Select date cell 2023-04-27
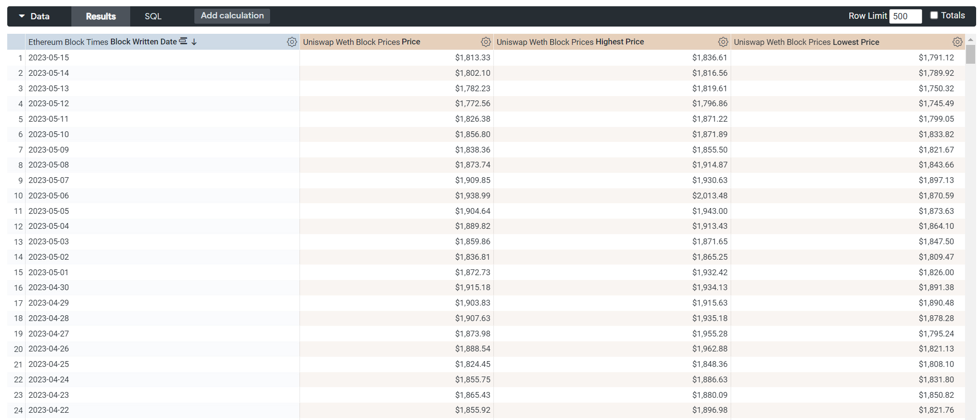980x420 pixels. (x=49, y=334)
